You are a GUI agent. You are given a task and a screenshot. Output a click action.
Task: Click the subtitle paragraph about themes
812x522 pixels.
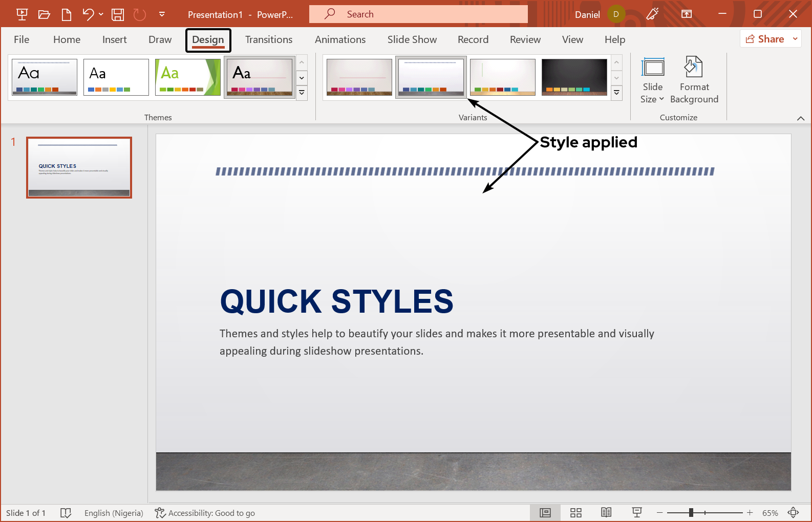click(437, 342)
